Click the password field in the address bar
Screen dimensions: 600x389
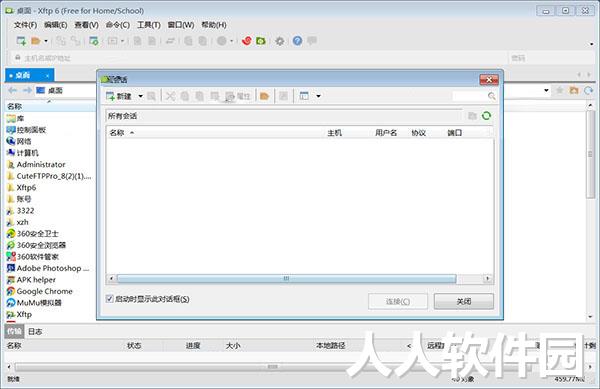point(550,58)
